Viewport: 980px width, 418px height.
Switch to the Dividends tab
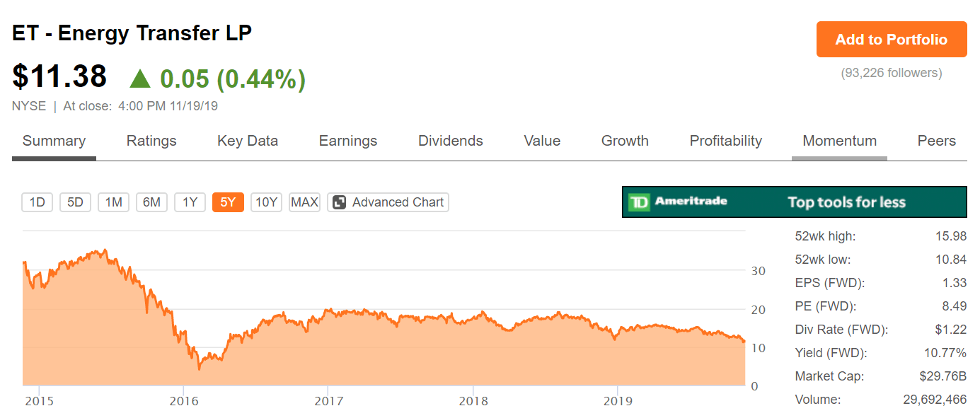pos(450,141)
